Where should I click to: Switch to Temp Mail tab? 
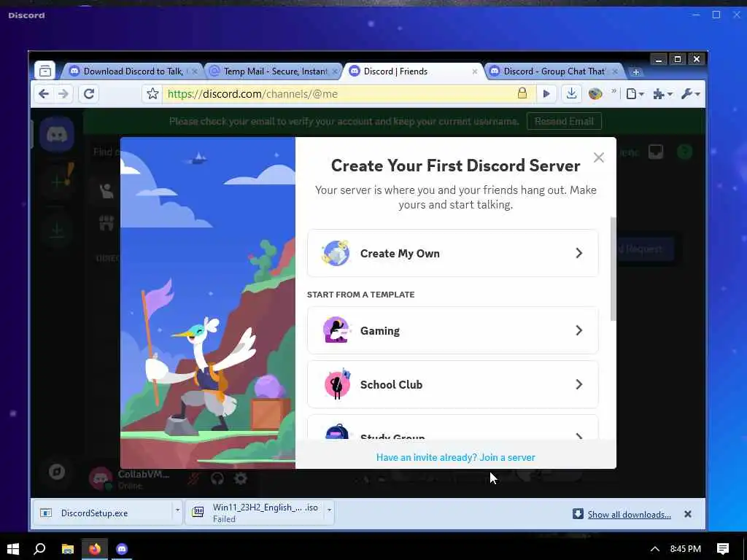(x=273, y=71)
